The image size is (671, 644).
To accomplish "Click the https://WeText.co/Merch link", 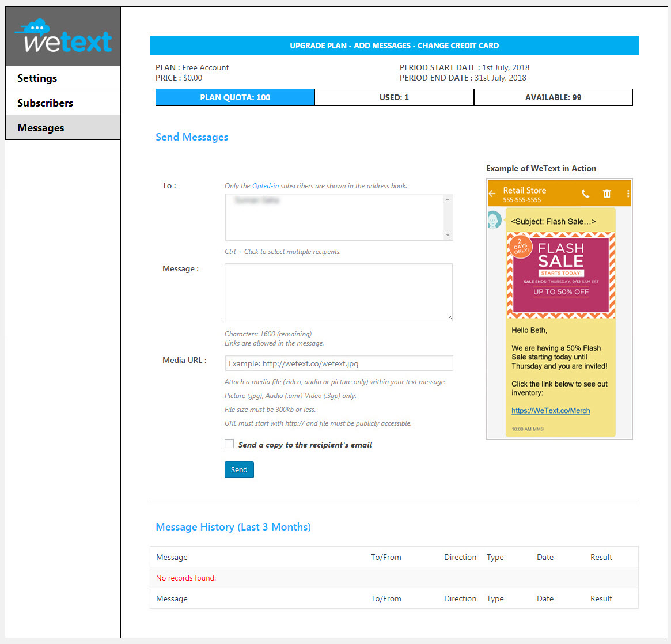I will (551, 410).
